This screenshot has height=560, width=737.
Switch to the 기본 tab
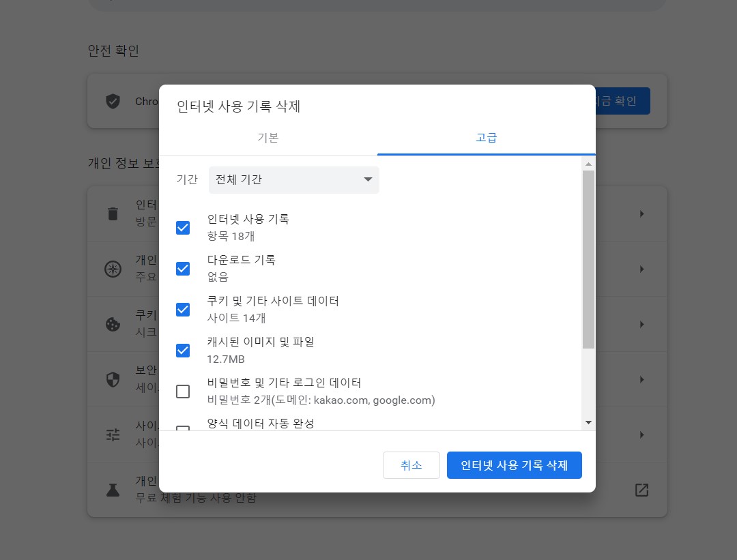(268, 137)
